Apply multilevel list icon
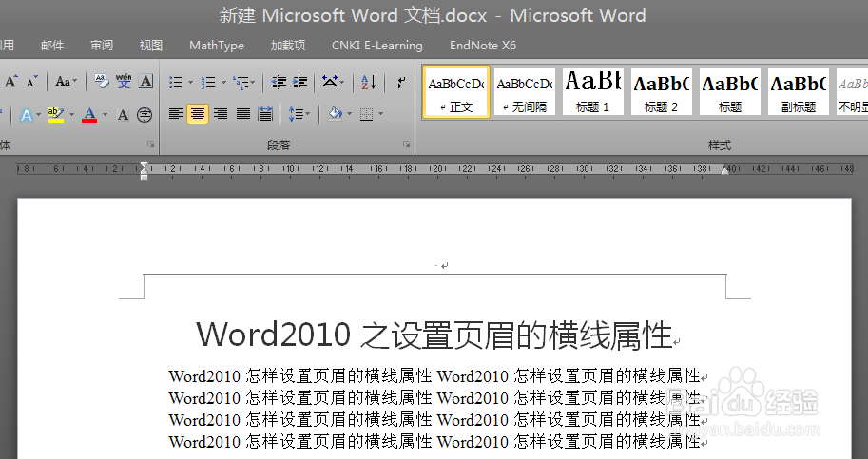Viewport: 868px width, 459px height. 241,83
